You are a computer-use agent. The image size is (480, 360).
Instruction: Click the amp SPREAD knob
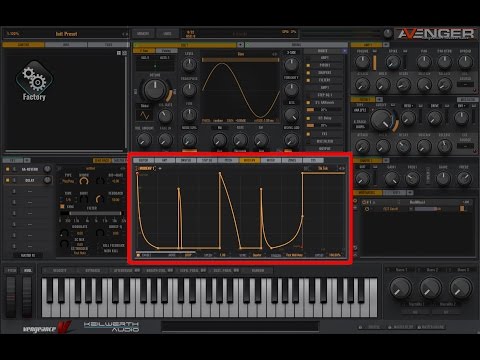(465, 62)
